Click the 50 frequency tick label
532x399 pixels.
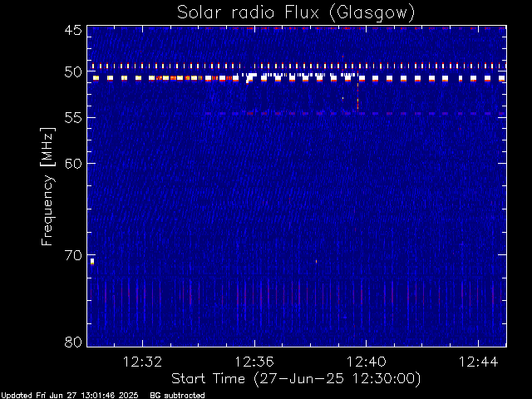(73, 71)
